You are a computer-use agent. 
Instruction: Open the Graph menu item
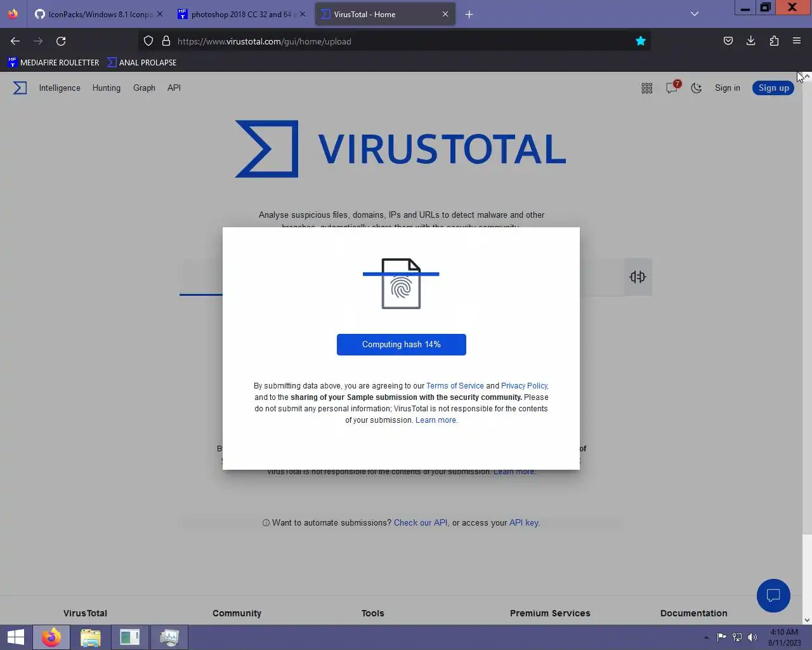144,88
